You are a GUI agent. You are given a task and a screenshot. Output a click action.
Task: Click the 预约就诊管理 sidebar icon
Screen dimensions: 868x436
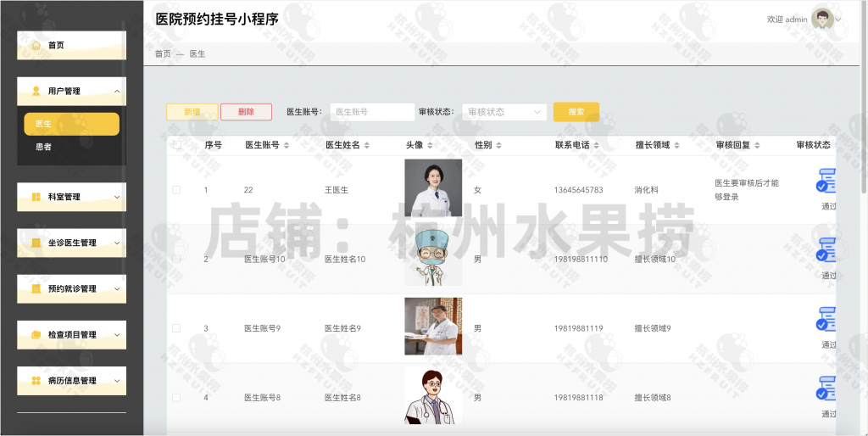(36, 288)
